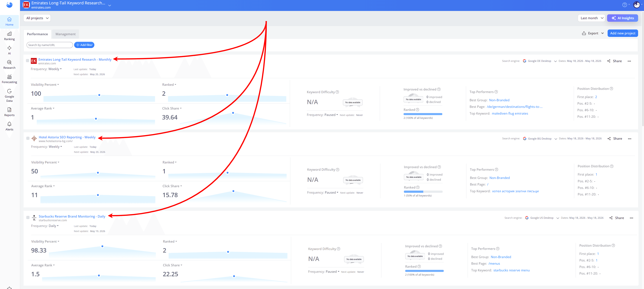Viewport: 644px width, 289px height.
Task: Click Hotel Astoria Ranked keywords progress bar
Action: pos(423,192)
